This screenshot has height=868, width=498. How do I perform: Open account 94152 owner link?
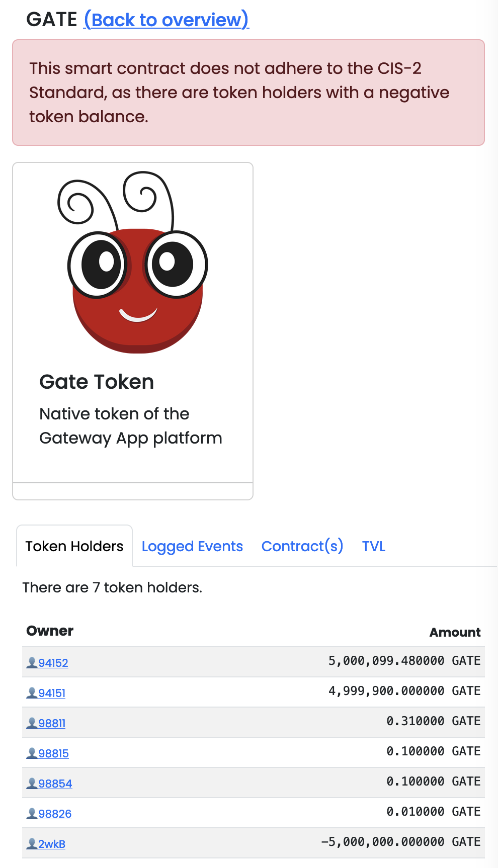tap(53, 663)
